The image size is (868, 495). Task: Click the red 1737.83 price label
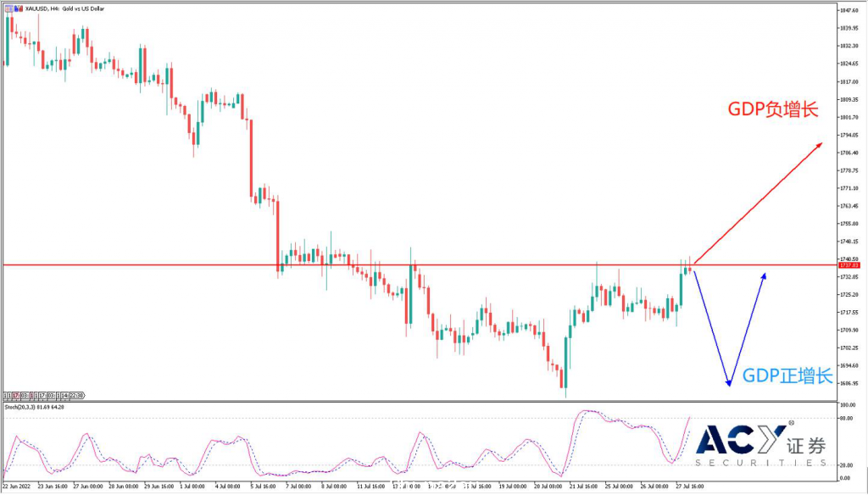[849, 266]
